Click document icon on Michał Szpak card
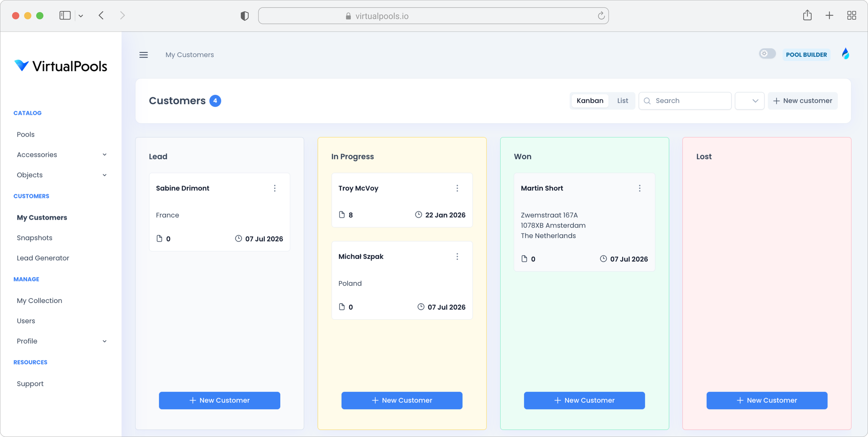Screen dimensions: 868x437 [x=342, y=307]
